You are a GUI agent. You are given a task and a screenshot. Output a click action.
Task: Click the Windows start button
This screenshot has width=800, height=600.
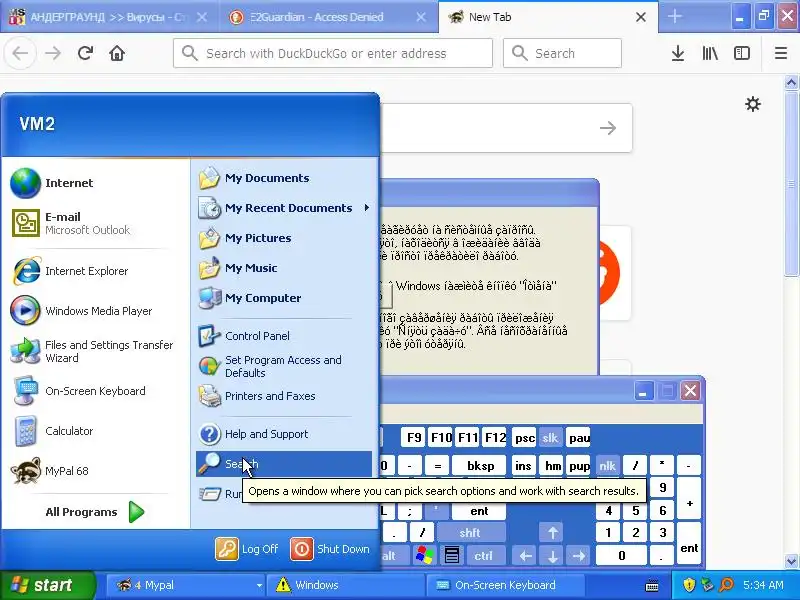click(47, 585)
